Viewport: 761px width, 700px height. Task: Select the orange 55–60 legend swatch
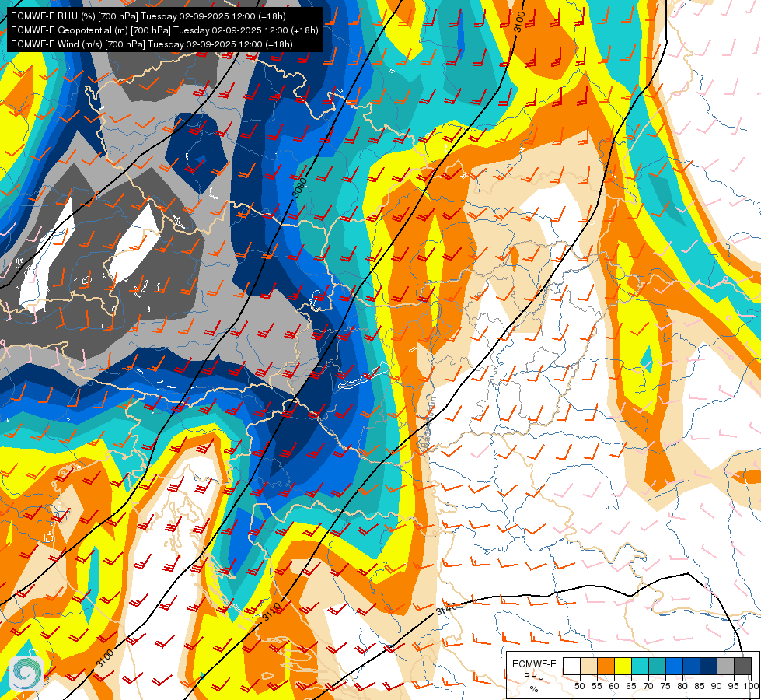pyautogui.click(x=606, y=666)
